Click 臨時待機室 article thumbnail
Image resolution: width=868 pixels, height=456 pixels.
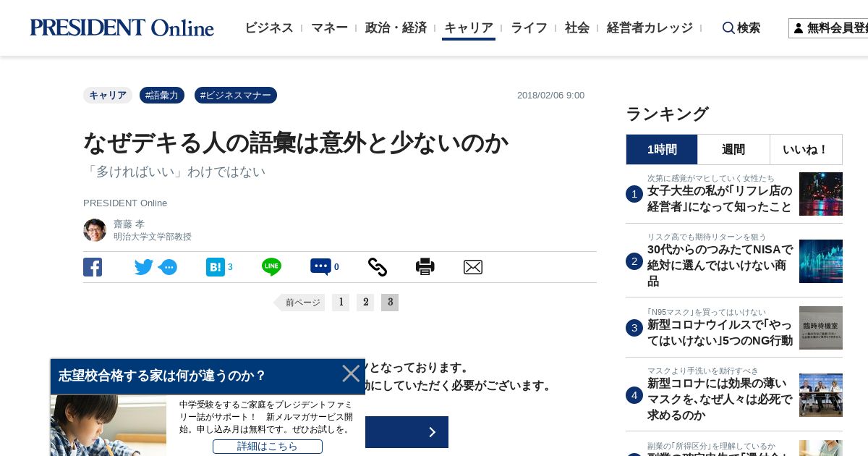click(x=821, y=328)
